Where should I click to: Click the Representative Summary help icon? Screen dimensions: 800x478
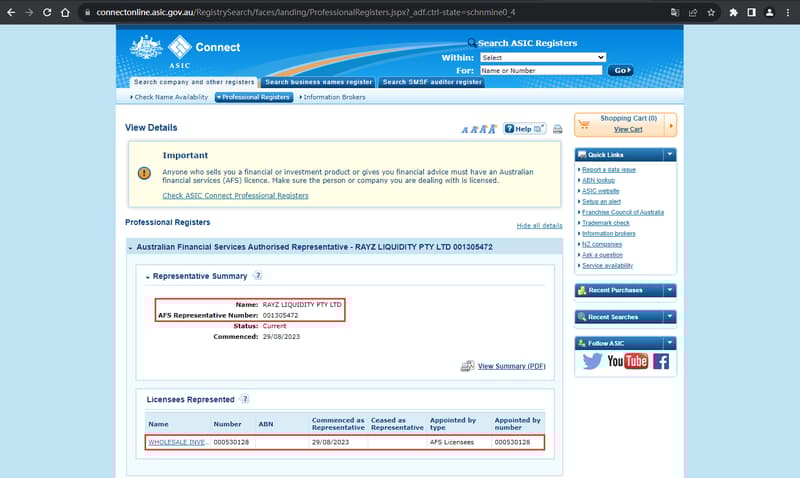click(x=258, y=275)
